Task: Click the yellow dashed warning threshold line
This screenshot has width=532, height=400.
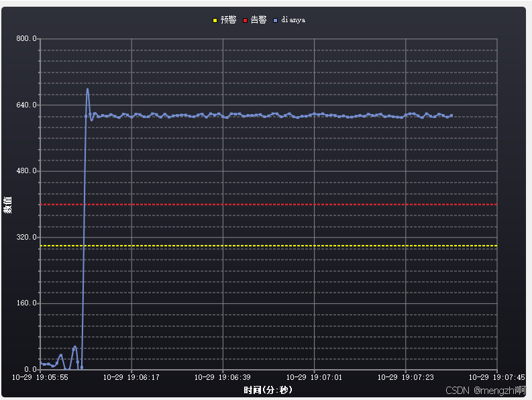Action: (269, 246)
